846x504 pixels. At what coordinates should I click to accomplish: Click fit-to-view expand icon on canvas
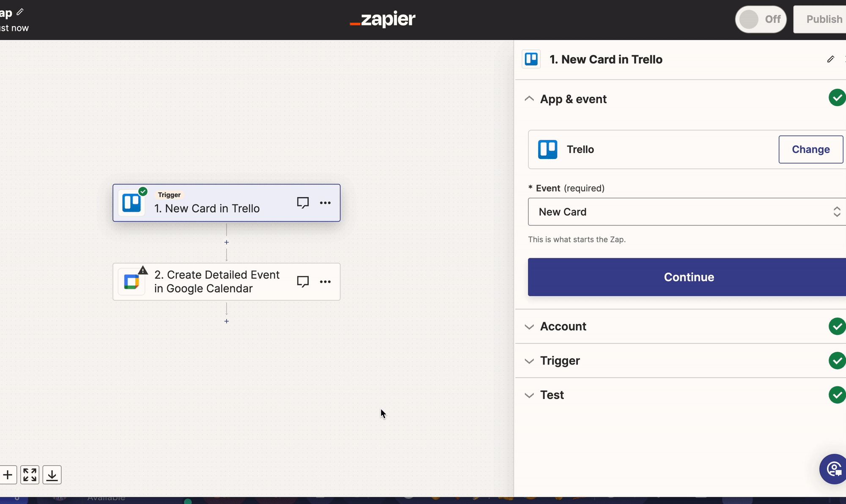tap(30, 475)
